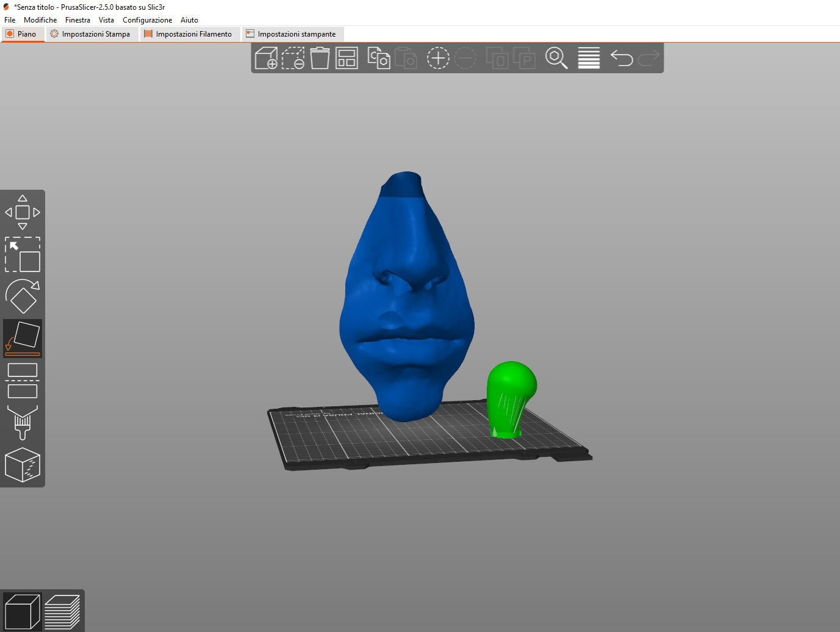Open the File menu
Viewport: 840px width, 632px height.
tap(9, 20)
